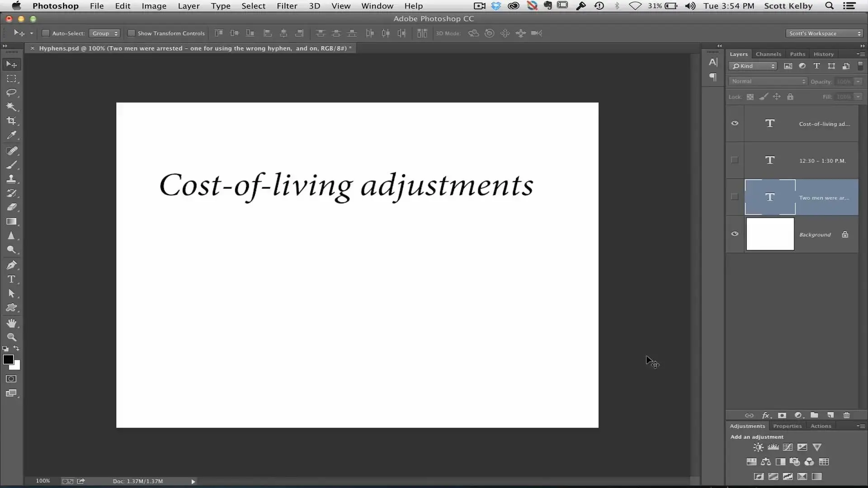Select the Horizontal Type tool

coord(11,279)
